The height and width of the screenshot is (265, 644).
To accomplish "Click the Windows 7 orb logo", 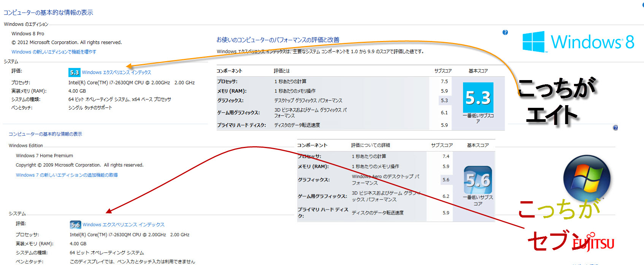I will click(x=587, y=179).
